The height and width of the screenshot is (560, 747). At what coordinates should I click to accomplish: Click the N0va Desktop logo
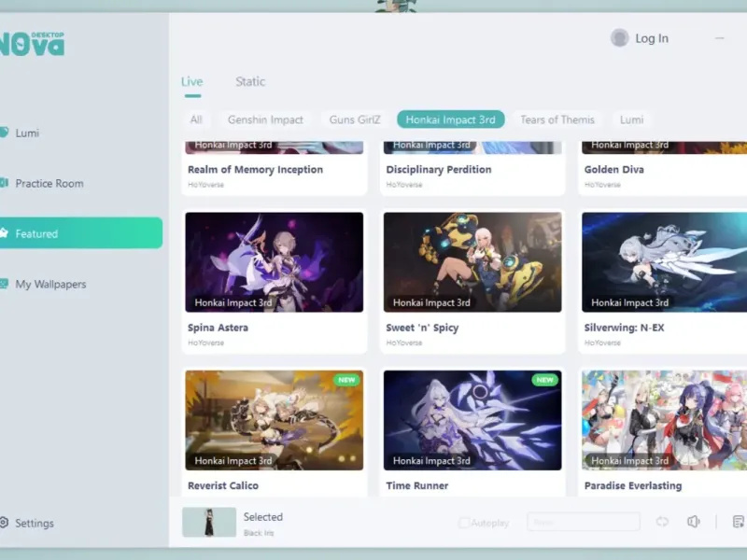click(x=32, y=44)
